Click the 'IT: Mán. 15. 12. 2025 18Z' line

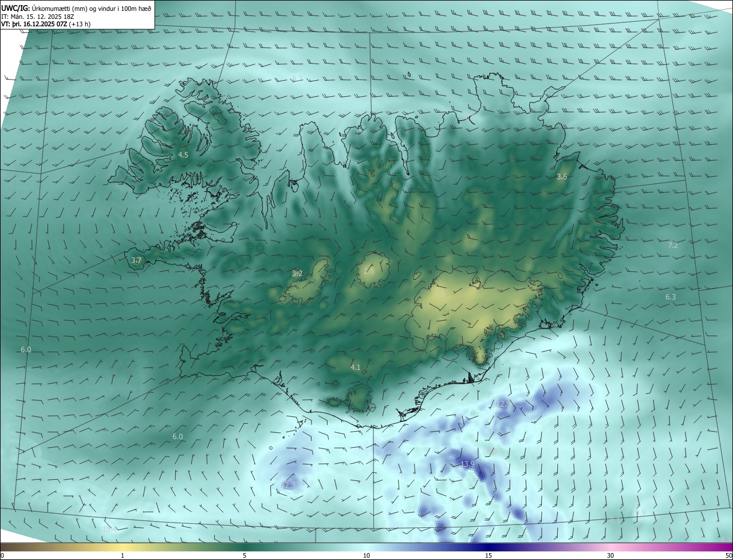click(38, 17)
